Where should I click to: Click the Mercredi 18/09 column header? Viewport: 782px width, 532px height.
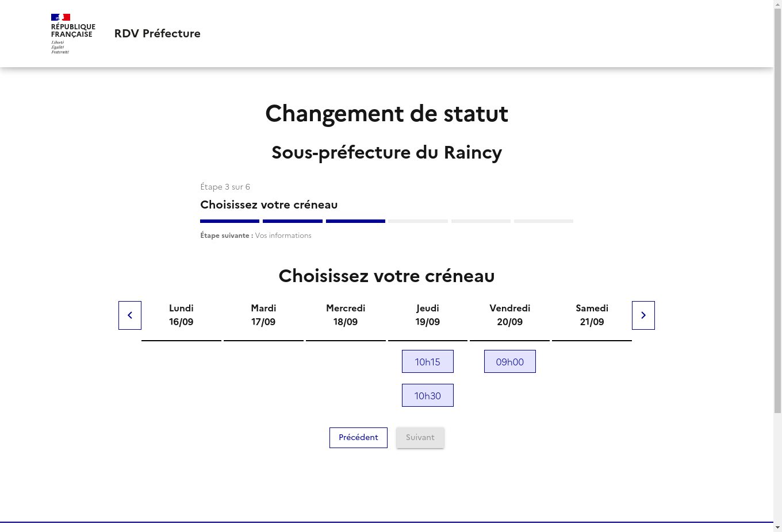coord(346,315)
